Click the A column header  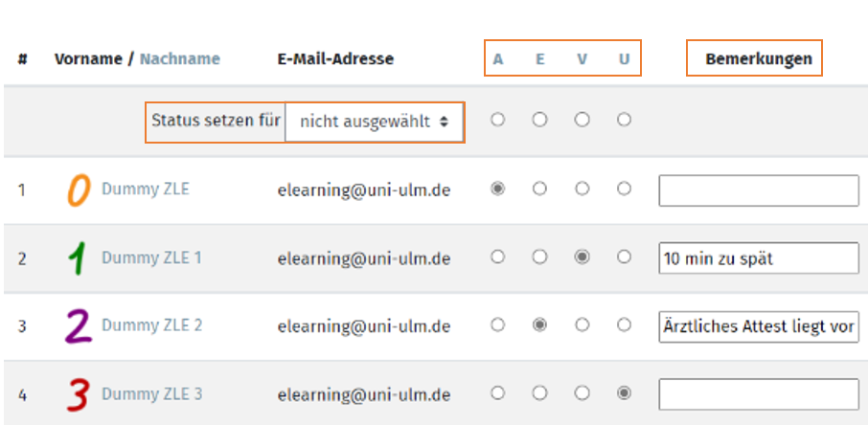pyautogui.click(x=498, y=58)
